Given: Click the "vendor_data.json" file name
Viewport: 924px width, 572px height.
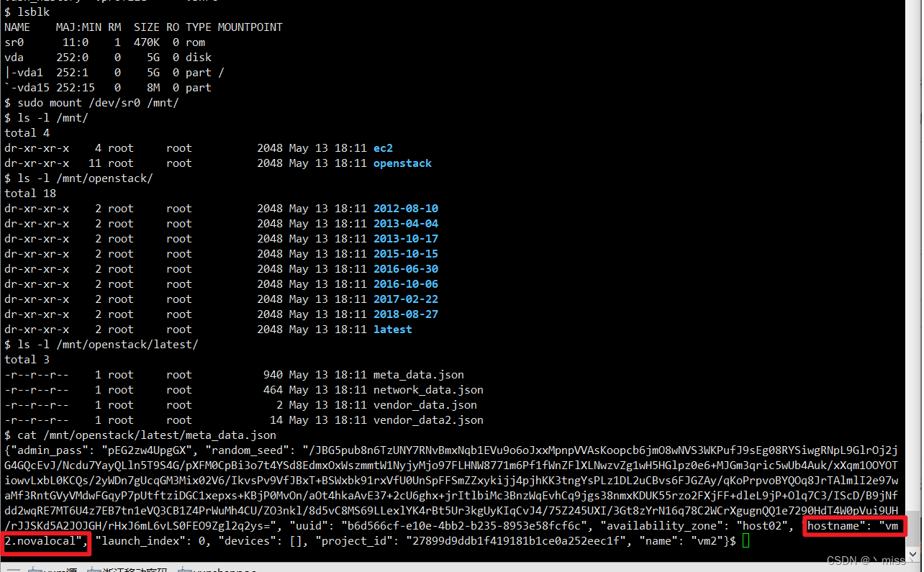Looking at the screenshot, I should [x=425, y=405].
